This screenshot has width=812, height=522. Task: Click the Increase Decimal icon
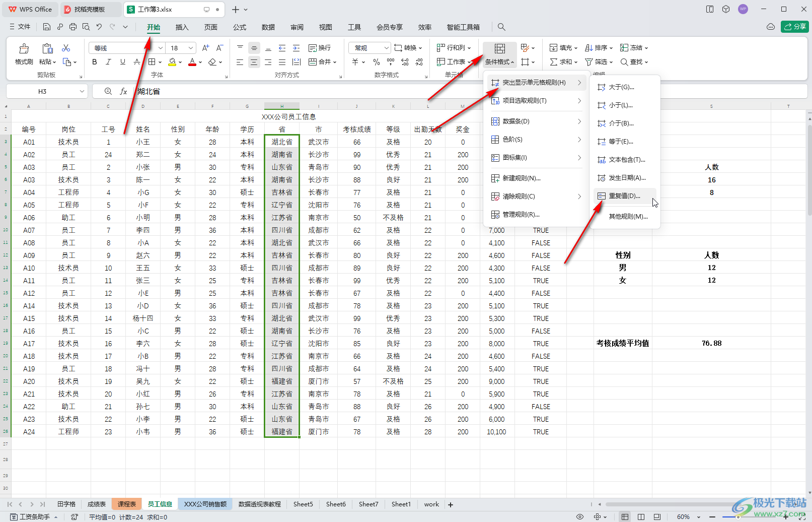tap(405, 62)
